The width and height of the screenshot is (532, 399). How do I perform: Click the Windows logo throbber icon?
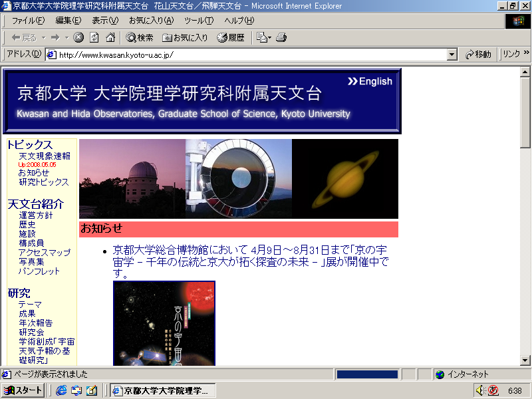(518, 21)
